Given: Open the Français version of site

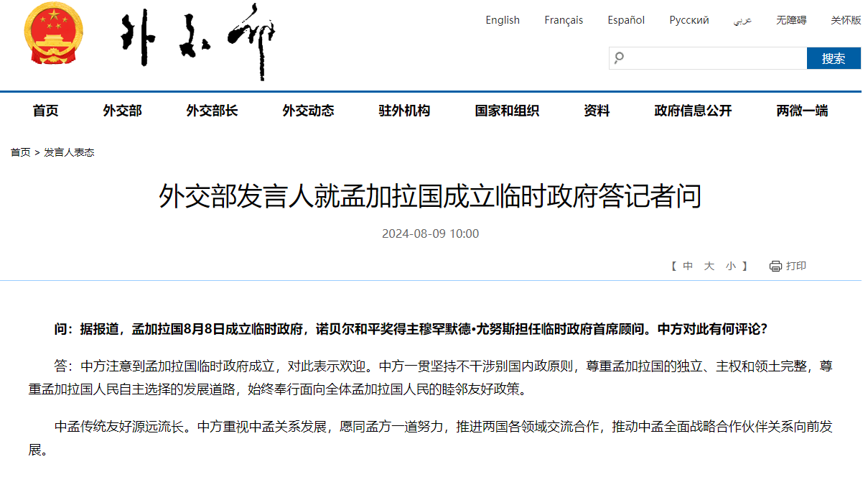Looking at the screenshot, I should (x=564, y=20).
